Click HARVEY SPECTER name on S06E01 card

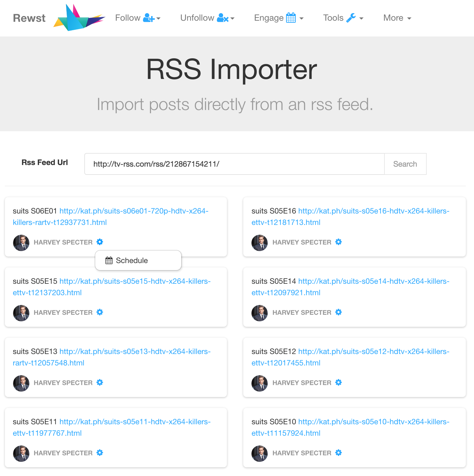pos(63,242)
